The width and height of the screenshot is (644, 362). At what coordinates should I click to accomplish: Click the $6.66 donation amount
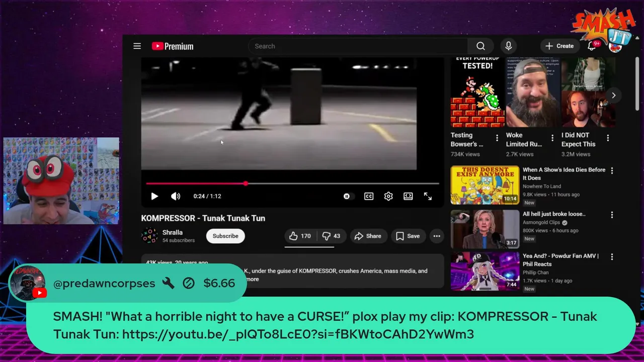pos(219,284)
